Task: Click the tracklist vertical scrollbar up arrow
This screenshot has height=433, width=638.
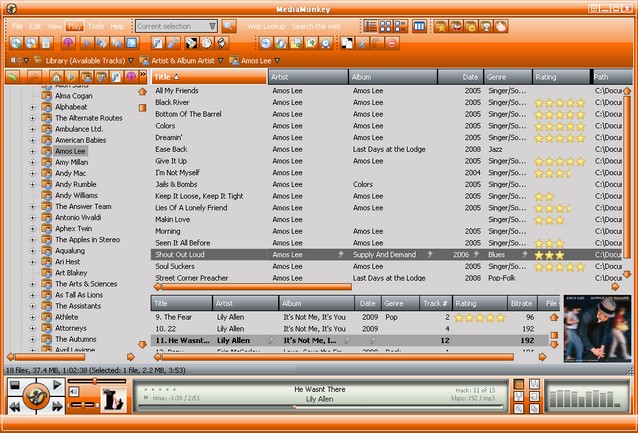Action: coord(627,91)
